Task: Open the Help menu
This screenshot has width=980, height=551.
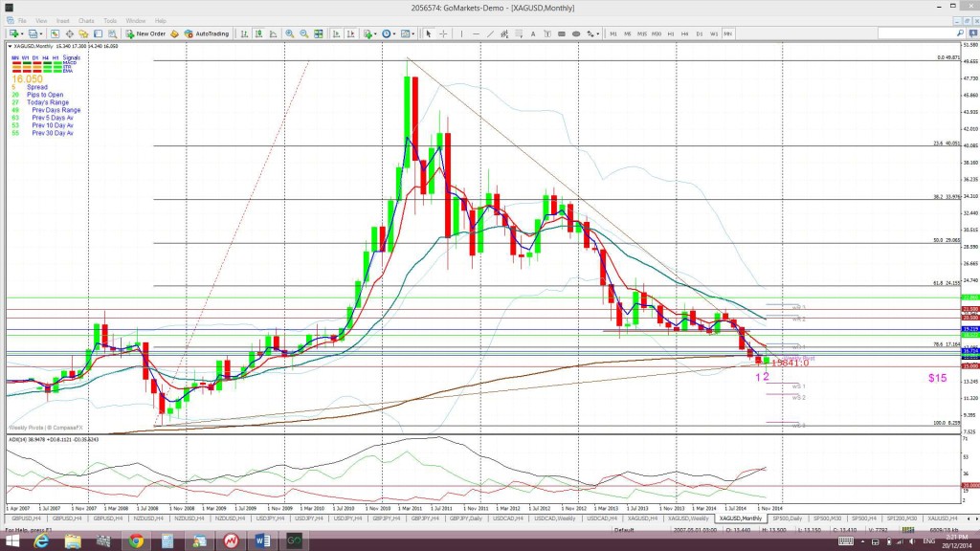Action: pos(161,21)
